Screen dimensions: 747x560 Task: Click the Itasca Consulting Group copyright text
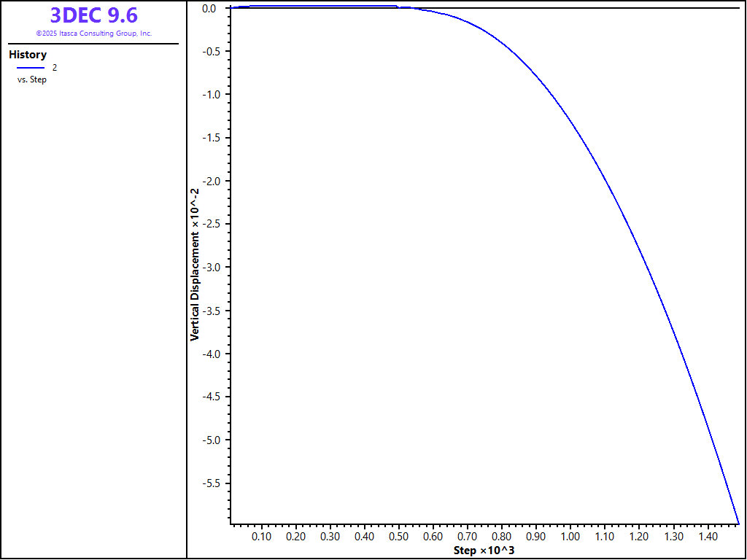[x=93, y=34]
